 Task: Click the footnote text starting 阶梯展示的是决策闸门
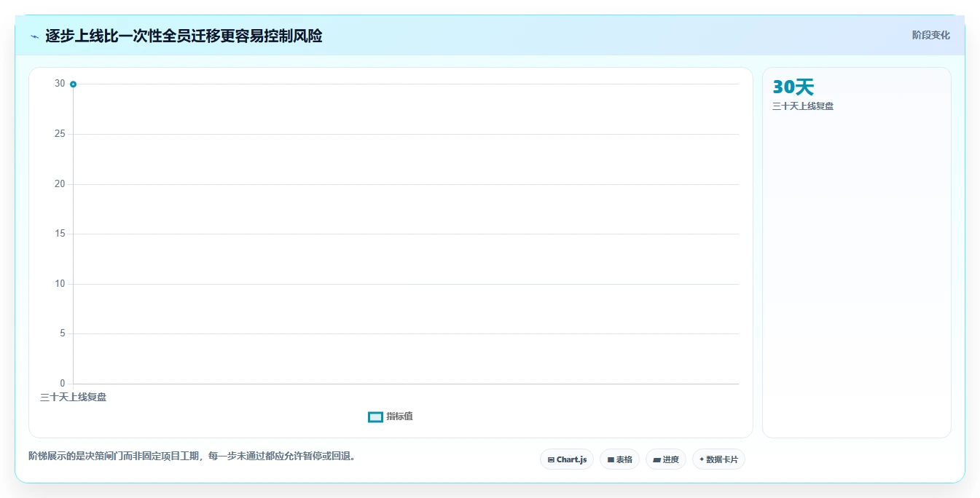[192, 456]
